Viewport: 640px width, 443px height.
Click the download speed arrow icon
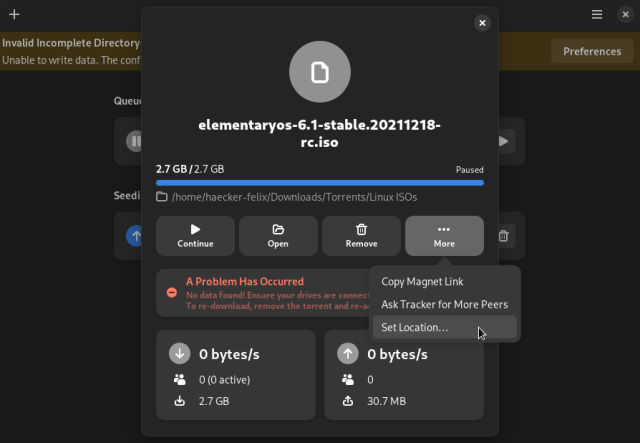[180, 354]
